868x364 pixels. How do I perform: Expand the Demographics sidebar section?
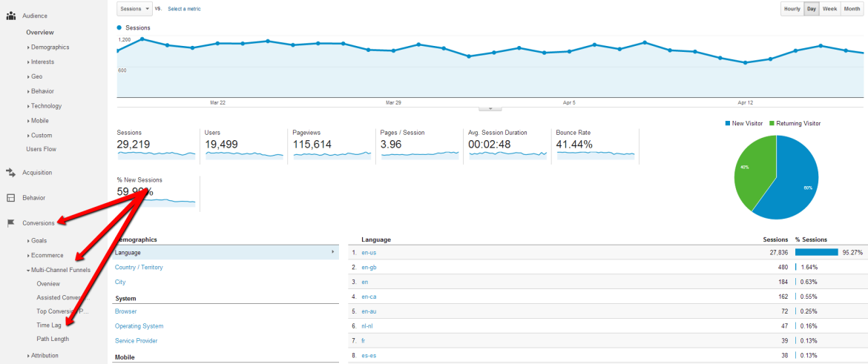pos(49,47)
